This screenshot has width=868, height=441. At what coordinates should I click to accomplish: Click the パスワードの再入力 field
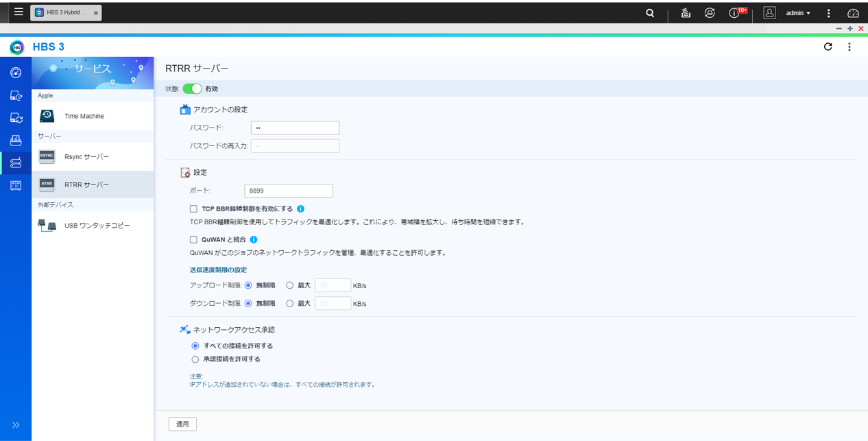(x=295, y=145)
